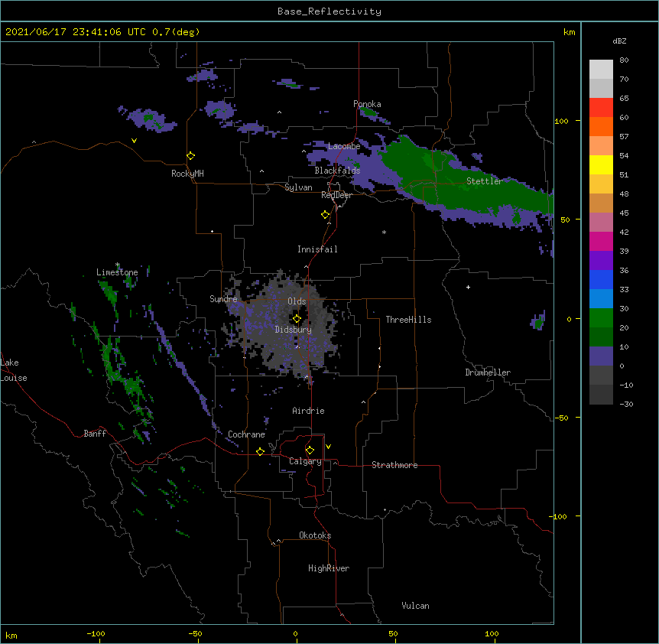Click the Didsbury city label
The height and width of the screenshot is (644, 659).
coord(294,330)
